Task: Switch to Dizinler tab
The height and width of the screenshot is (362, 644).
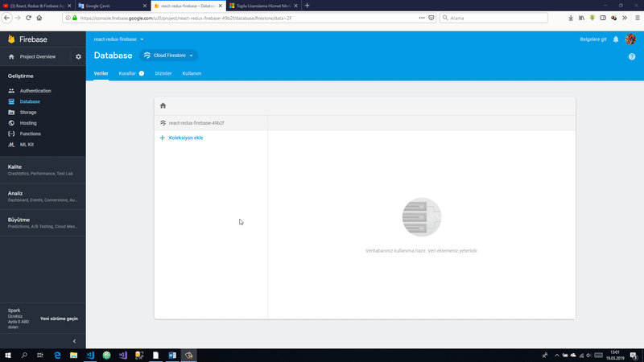Action: coord(163,73)
